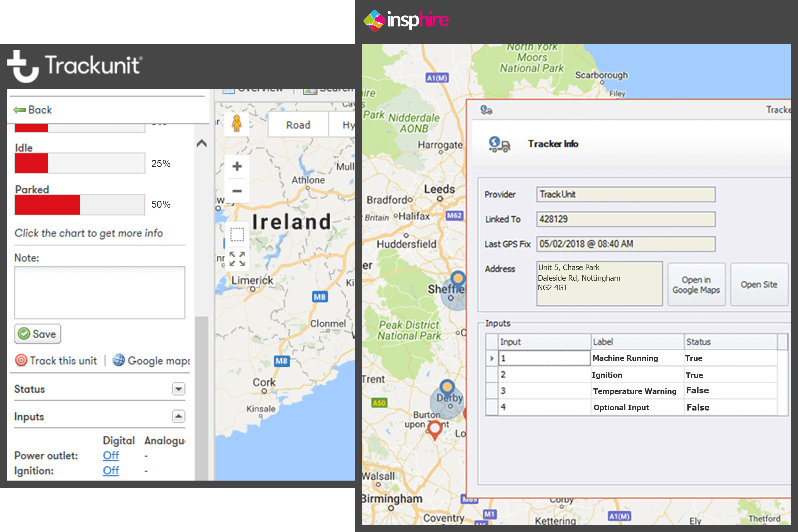Select the Street View pegman on the map
798x532 pixels.
click(x=236, y=124)
